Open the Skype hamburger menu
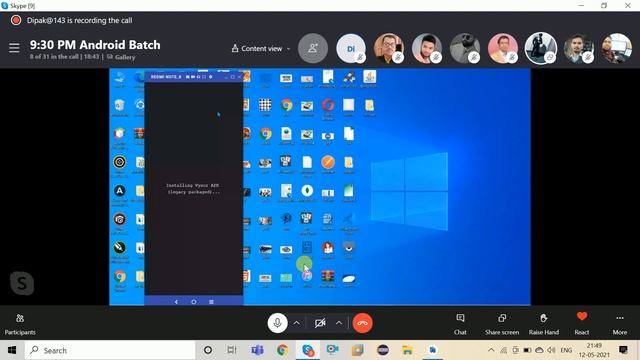The height and width of the screenshot is (360, 640). (14, 48)
